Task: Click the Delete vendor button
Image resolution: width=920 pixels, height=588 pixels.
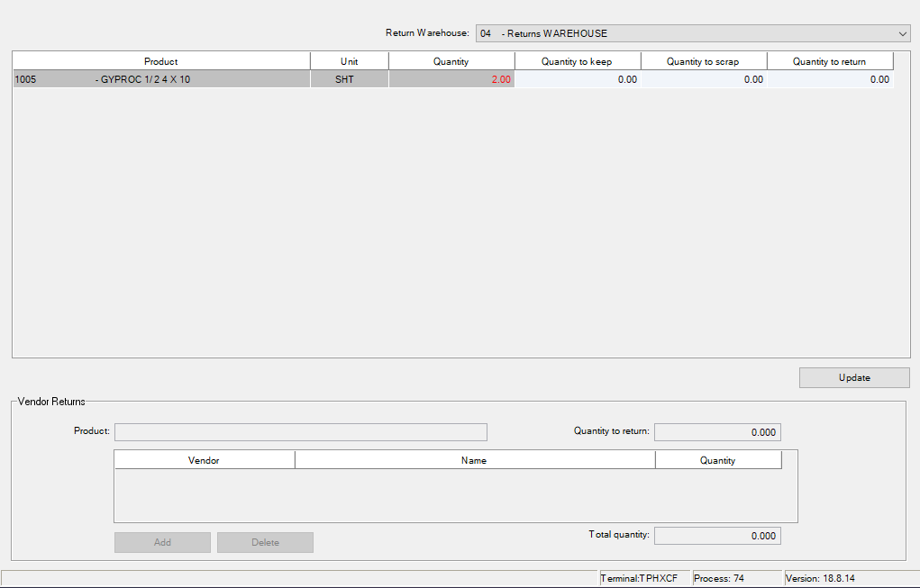Action: click(265, 542)
